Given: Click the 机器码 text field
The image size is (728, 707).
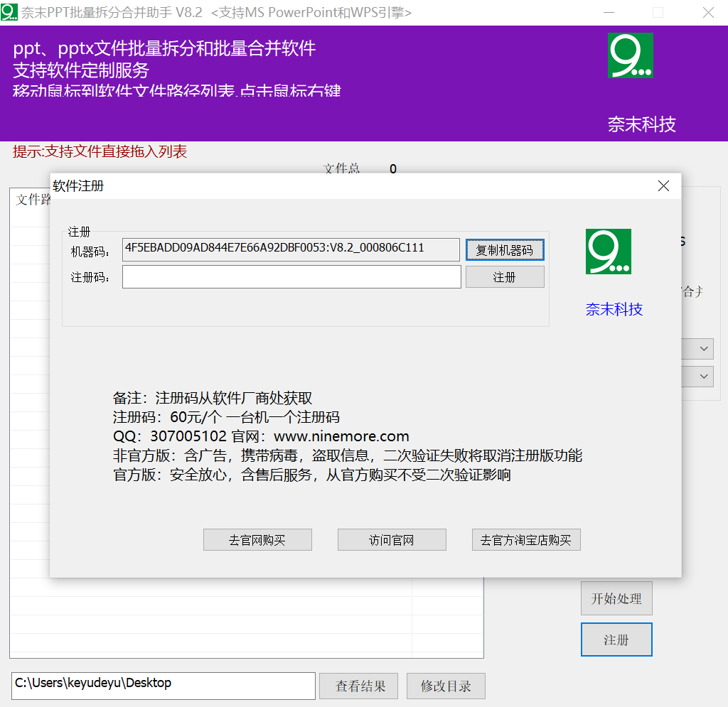Looking at the screenshot, I should (291, 249).
